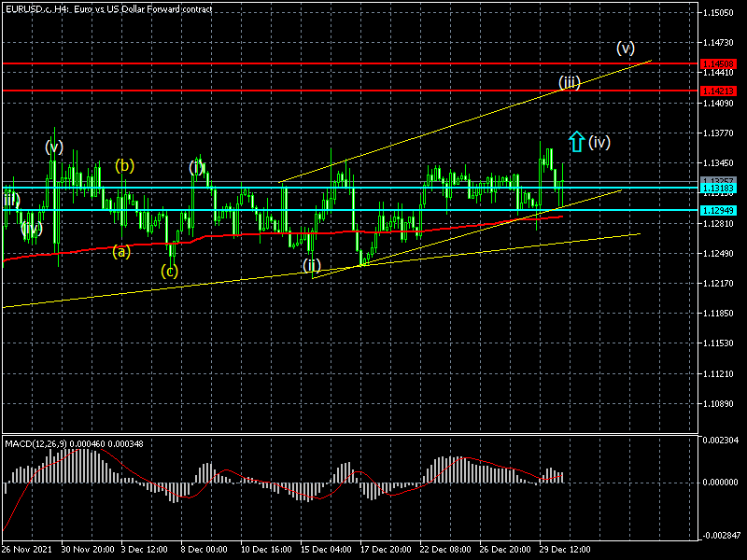Click the 26 Nov 2021 date marker
This screenshot has width=747, height=560.
(27, 549)
